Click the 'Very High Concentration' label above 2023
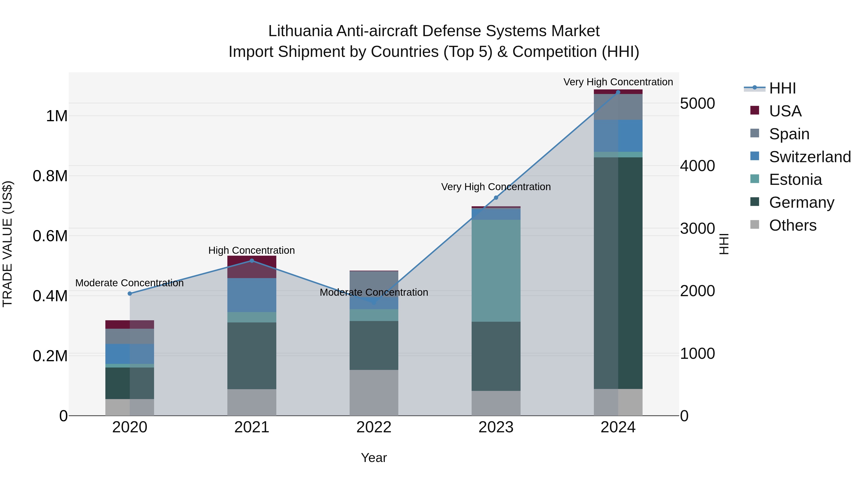Image resolution: width=868 pixels, height=488 pixels. pyautogui.click(x=496, y=187)
